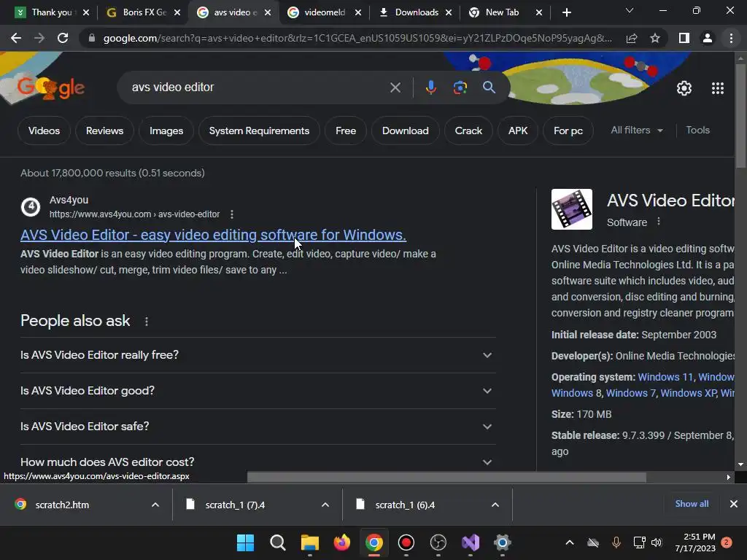The width and height of the screenshot is (747, 560).
Task: Open Visual Studio from taskbar
Action: [471, 542]
